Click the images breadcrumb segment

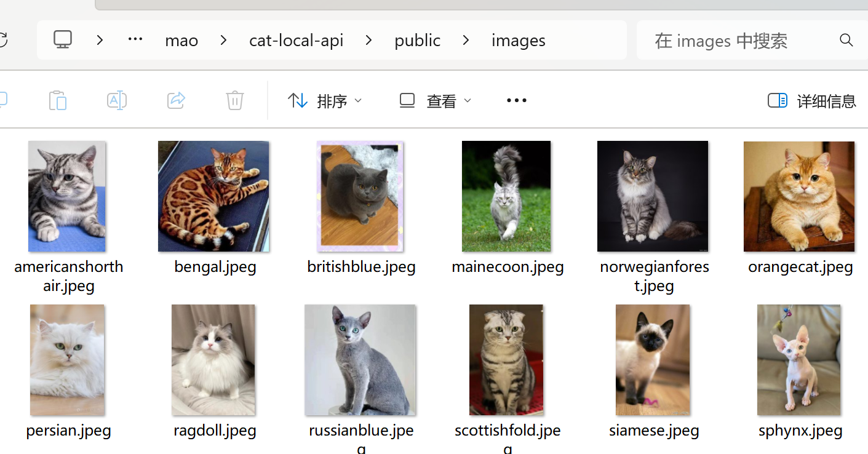point(519,41)
